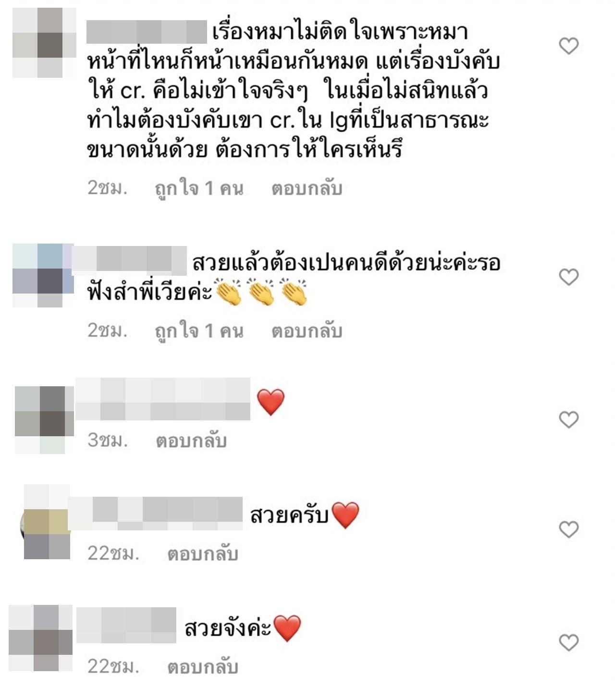This screenshot has width=615, height=700.
Task: View likes on the first comment
Action: 199,188
